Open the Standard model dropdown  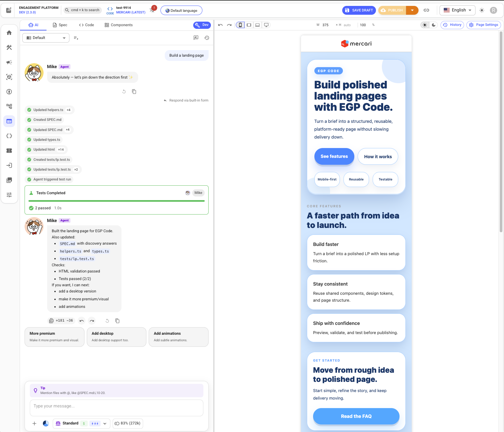(x=82, y=423)
